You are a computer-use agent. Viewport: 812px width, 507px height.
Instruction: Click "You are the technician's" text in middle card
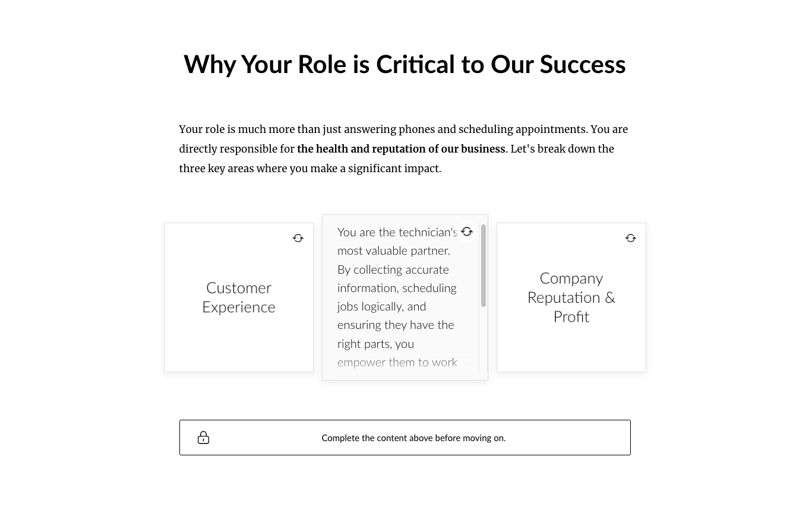[396, 232]
